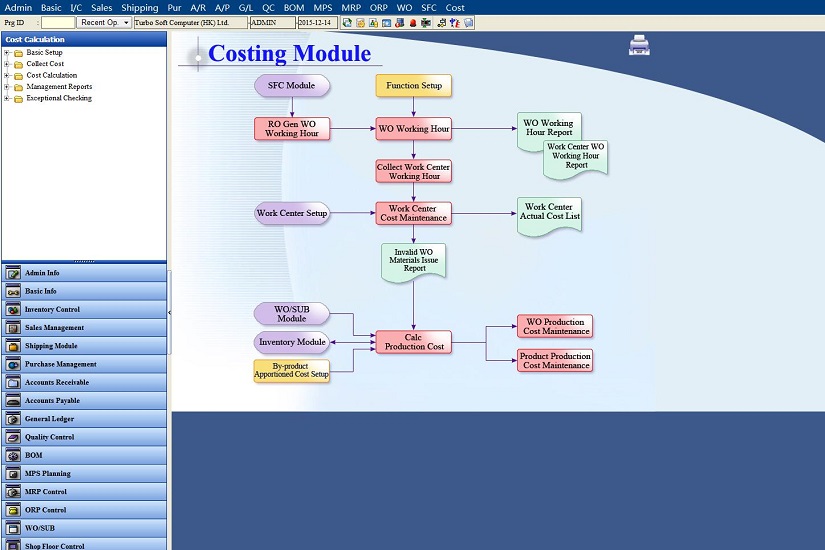Click the Calc Production Cost box

pos(414,342)
